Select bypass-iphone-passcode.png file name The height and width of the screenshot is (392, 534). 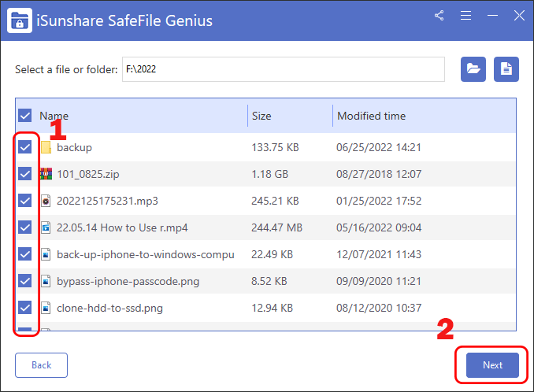click(128, 282)
